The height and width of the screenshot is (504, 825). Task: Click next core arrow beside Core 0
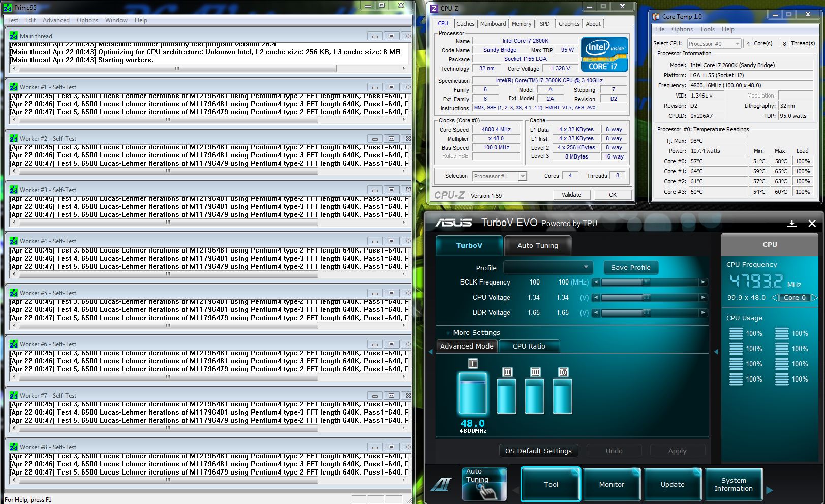[814, 298]
